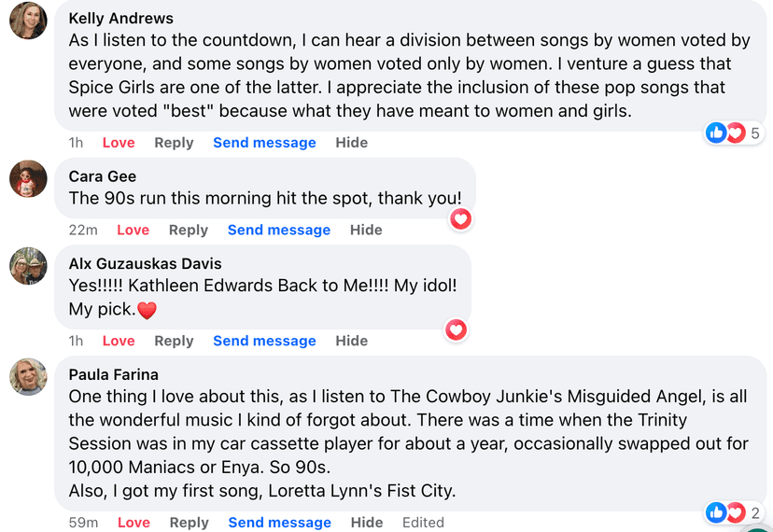Open Paula Farina's name link
Viewport: 773px width, 532px height.
pyautogui.click(x=114, y=374)
